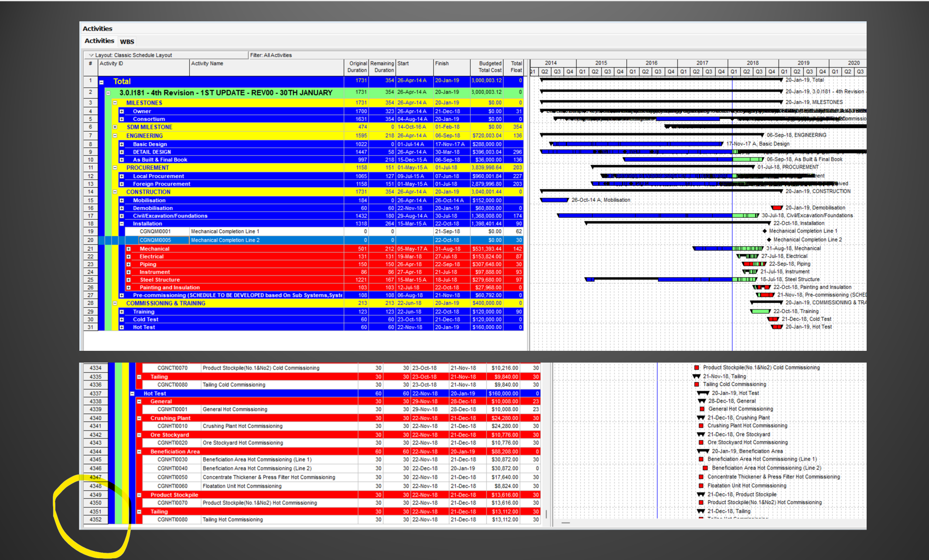
Task: Expand the Local Procurement group
Action: tap(122, 176)
